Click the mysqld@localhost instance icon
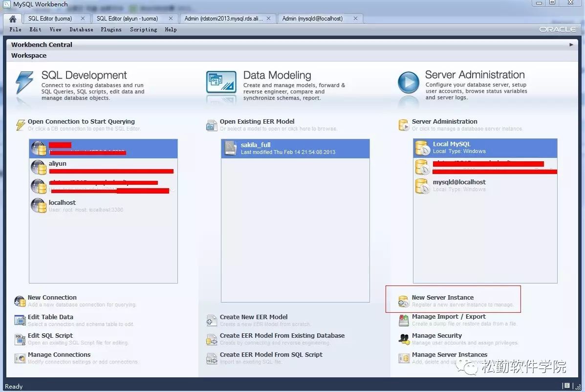This screenshot has height=392, width=585. click(x=422, y=186)
